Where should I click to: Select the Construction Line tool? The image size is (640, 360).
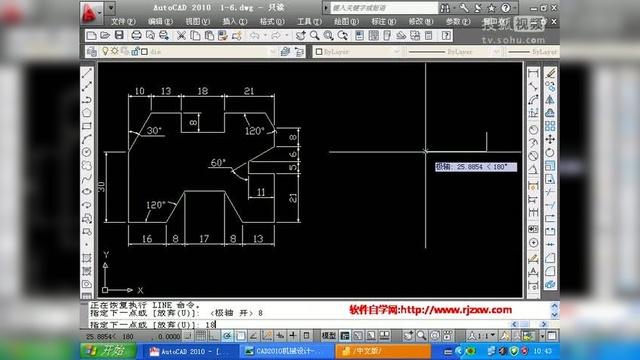[87, 87]
